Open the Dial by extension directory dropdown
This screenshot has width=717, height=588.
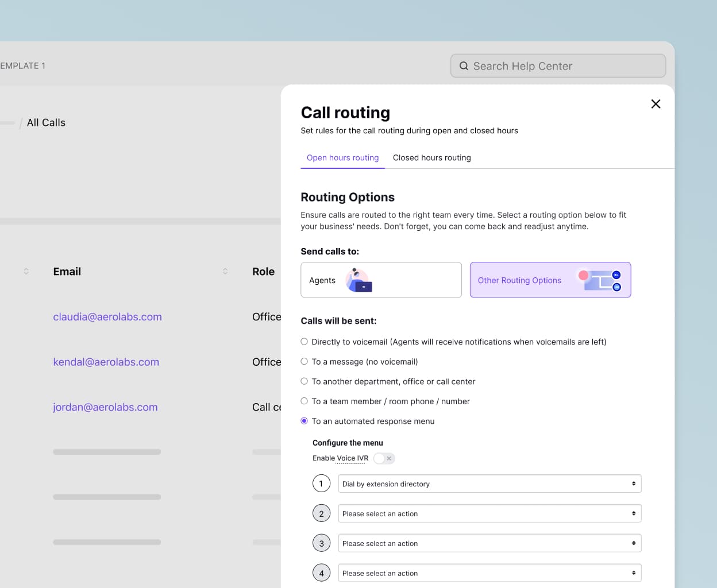(x=489, y=484)
